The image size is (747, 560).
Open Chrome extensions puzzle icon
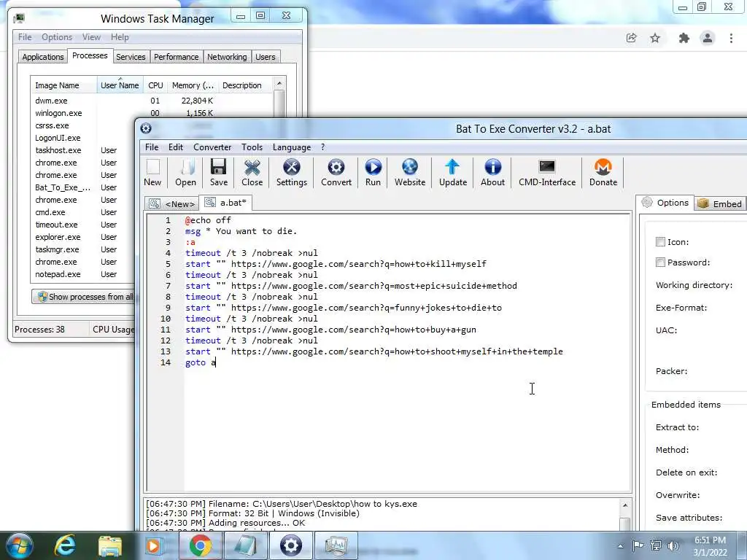684,38
